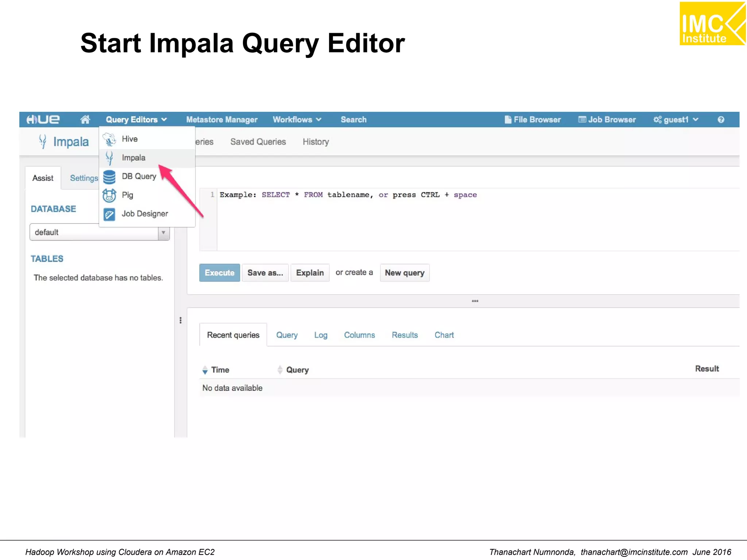Click the Impala antelope icon in header
The image size is (747, 560).
point(43,141)
